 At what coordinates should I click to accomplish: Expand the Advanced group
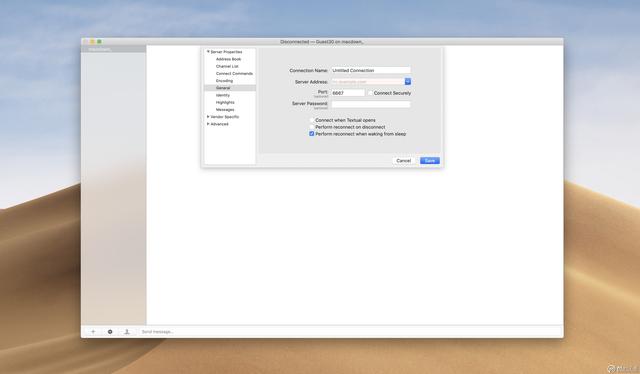coord(208,124)
